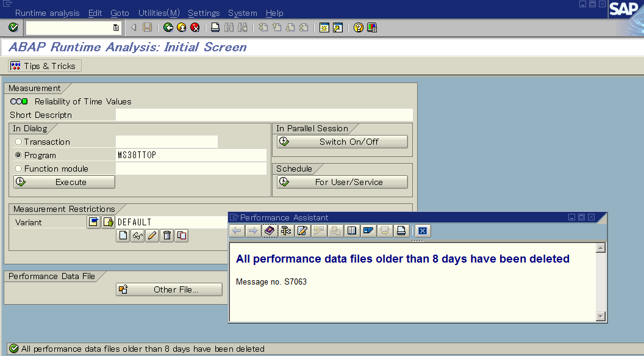Click the Edit Documentation pencil icon

[302, 231]
